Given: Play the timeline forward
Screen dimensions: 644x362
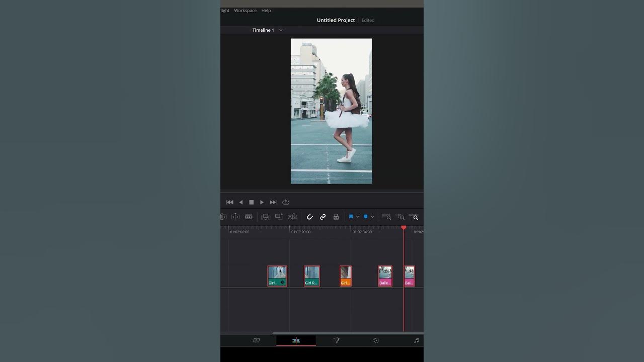Looking at the screenshot, I should coord(262,202).
